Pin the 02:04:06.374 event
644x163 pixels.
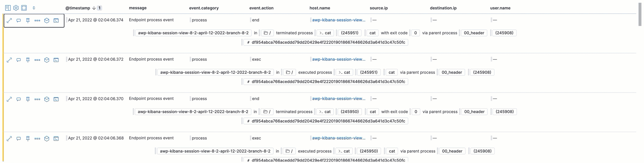pos(28,21)
